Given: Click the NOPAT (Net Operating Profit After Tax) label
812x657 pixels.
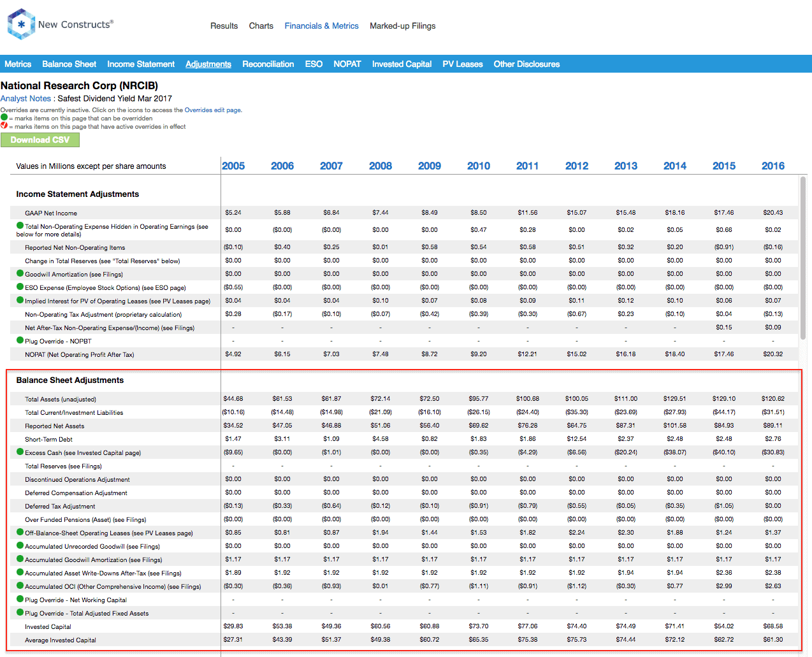Looking at the screenshot, I should [80, 355].
